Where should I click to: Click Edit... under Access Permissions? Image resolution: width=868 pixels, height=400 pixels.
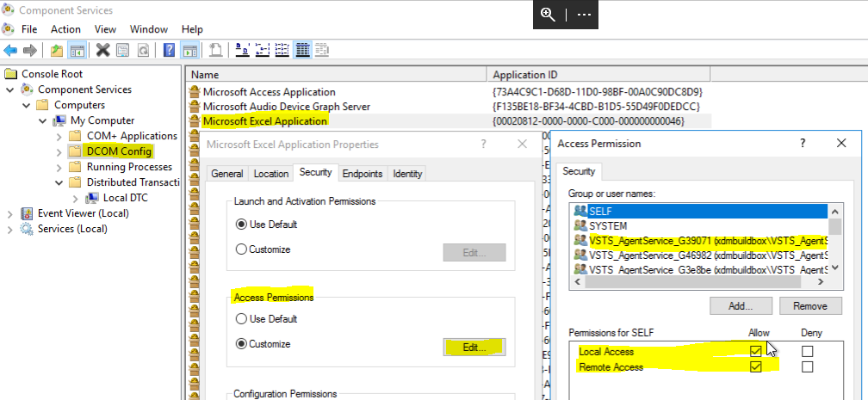(x=474, y=347)
